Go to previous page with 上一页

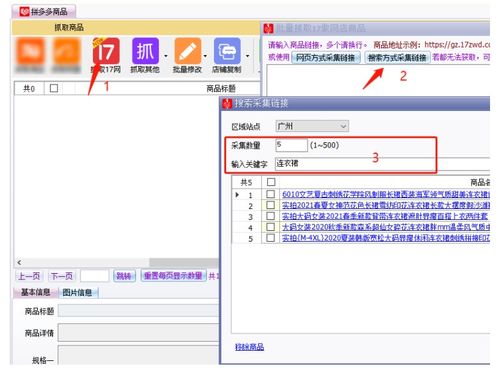[29, 276]
